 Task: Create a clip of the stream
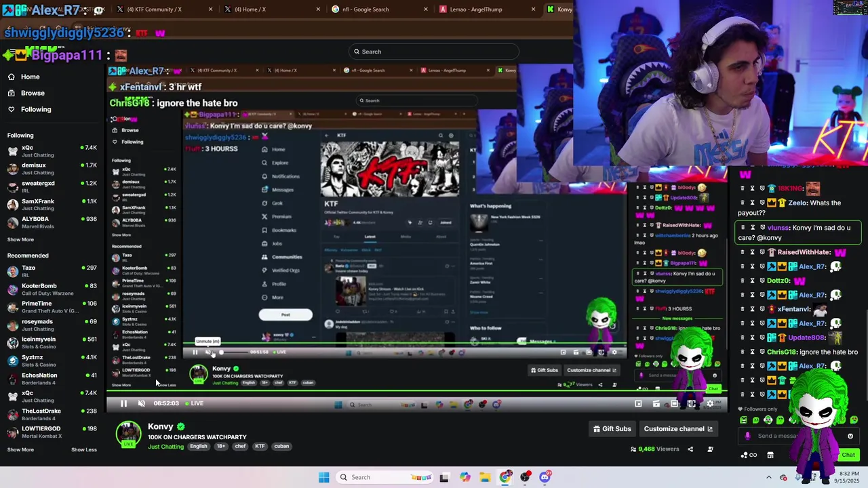[x=656, y=403]
